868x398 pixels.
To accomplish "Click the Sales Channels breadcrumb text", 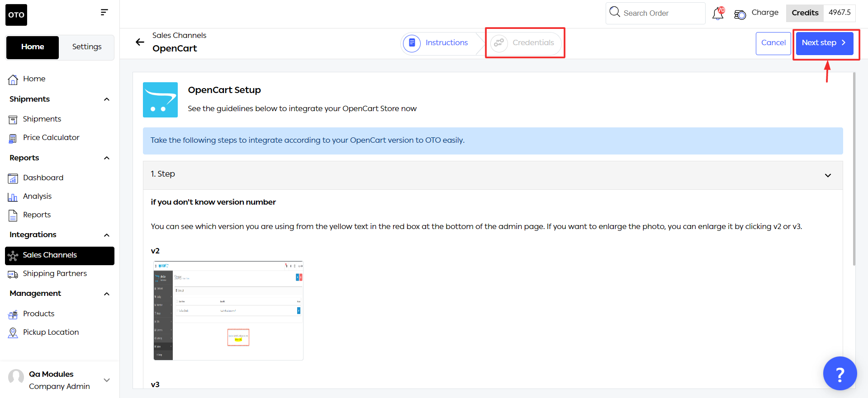I will [x=179, y=36].
